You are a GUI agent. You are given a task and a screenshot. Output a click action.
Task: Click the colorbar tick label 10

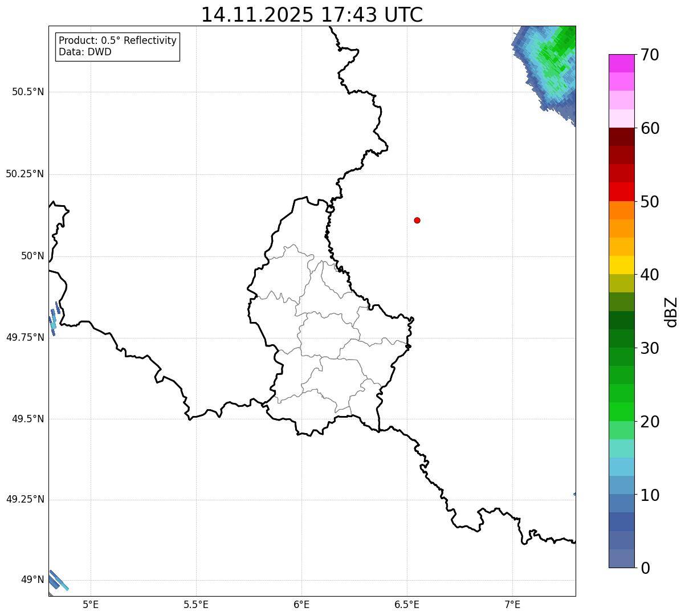pyautogui.click(x=650, y=495)
